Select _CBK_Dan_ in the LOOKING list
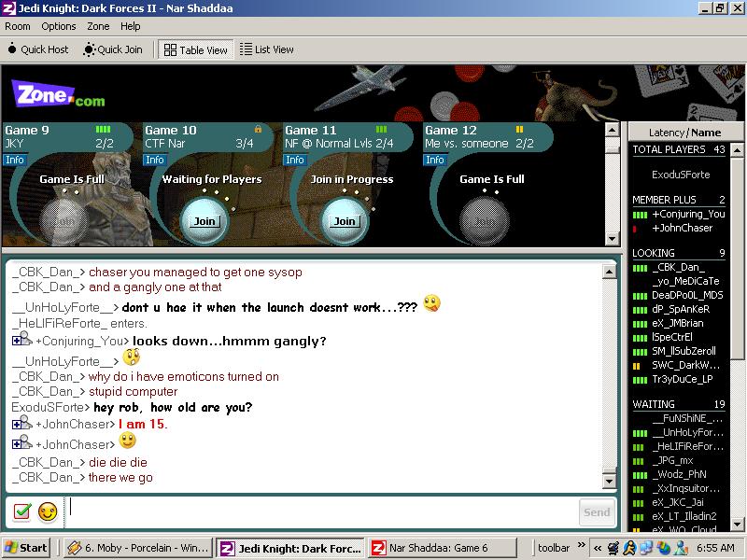Image resolution: width=747 pixels, height=560 pixels. click(678, 267)
